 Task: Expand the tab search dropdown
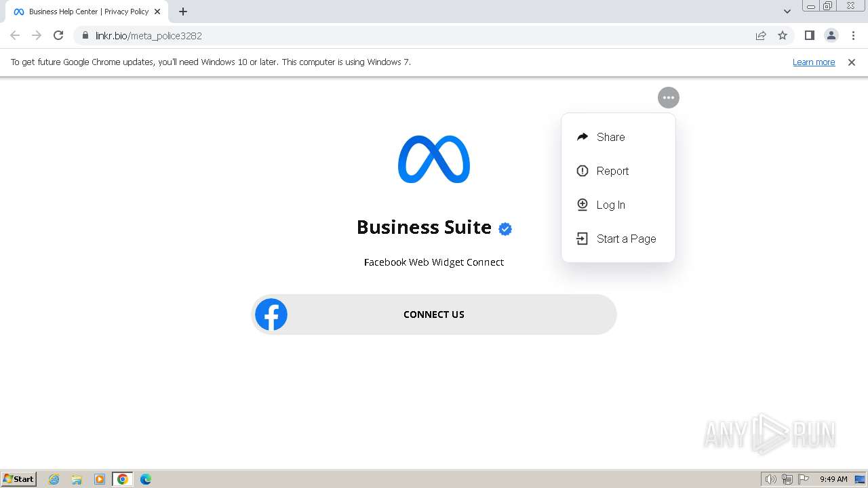787,12
